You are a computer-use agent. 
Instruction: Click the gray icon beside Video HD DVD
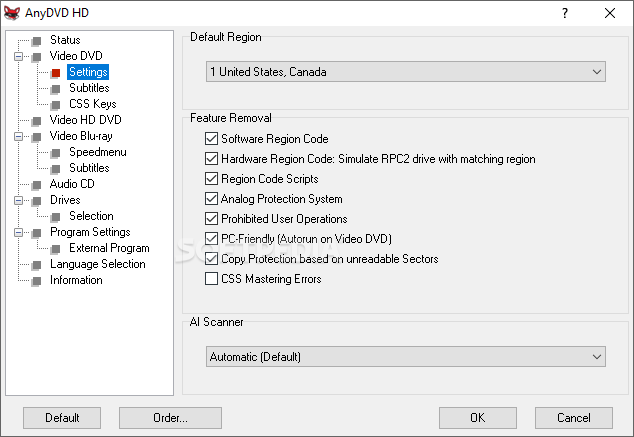pos(37,121)
